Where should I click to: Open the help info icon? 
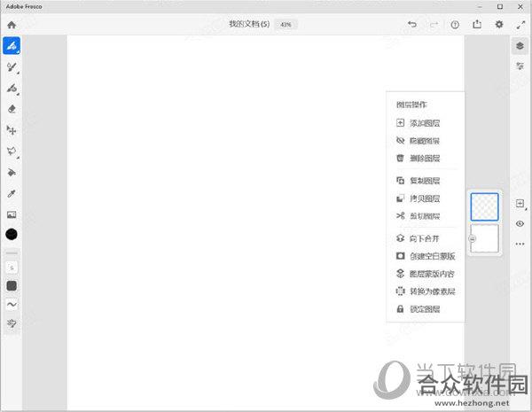[x=455, y=25]
